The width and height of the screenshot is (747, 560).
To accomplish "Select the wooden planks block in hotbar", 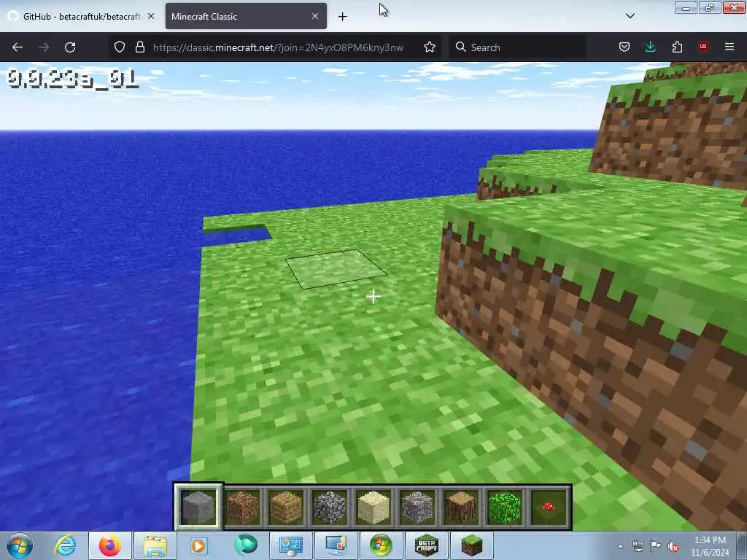I will [286, 507].
